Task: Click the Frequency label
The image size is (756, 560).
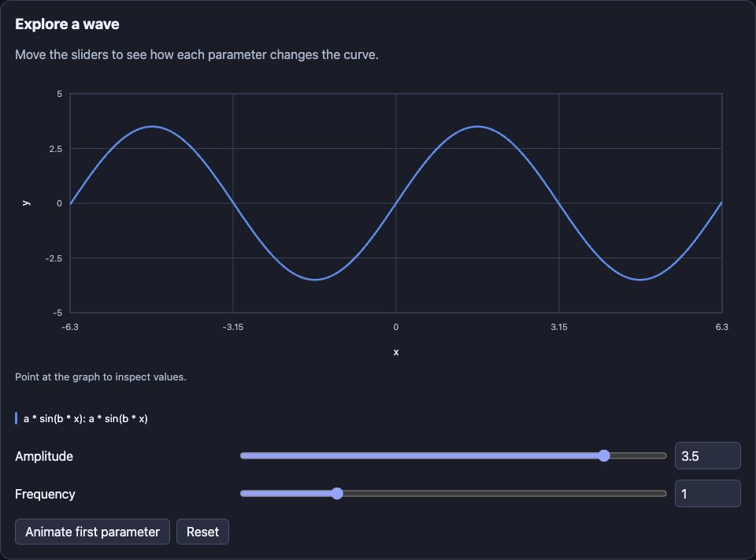Action: (x=45, y=494)
